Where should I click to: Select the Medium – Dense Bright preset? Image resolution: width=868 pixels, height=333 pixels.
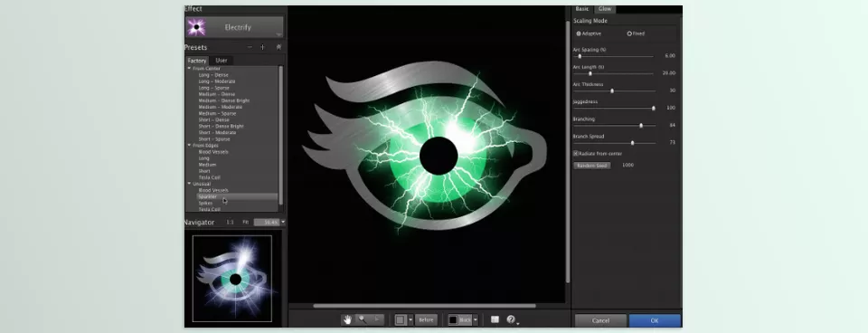pyautogui.click(x=224, y=100)
